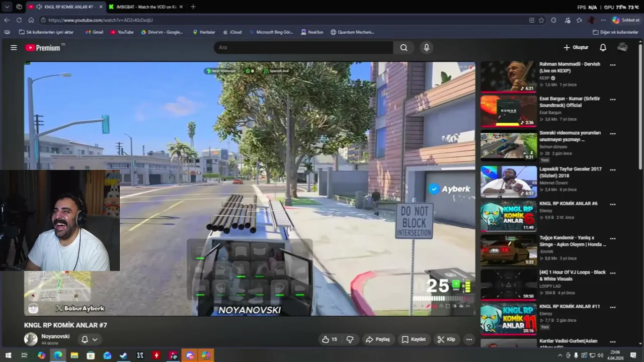644x362 pixels.
Task: Click the search magnifier button
Action: tap(404, 48)
